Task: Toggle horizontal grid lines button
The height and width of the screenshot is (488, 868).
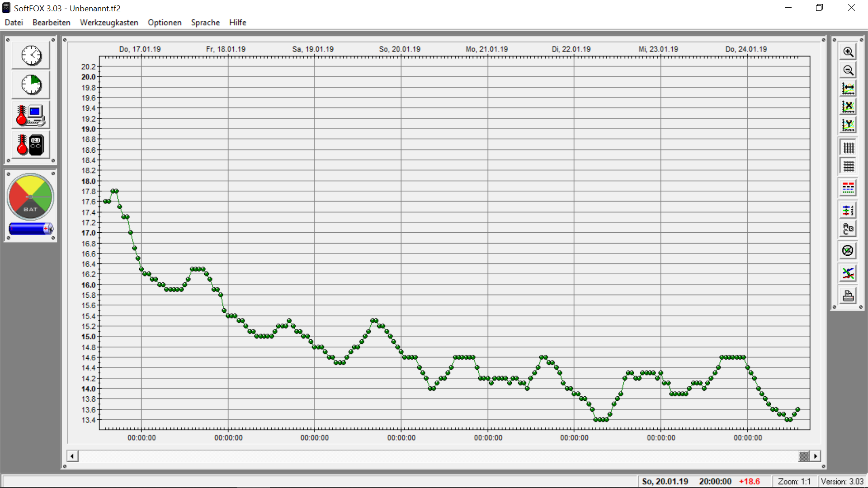Action: coord(848,166)
